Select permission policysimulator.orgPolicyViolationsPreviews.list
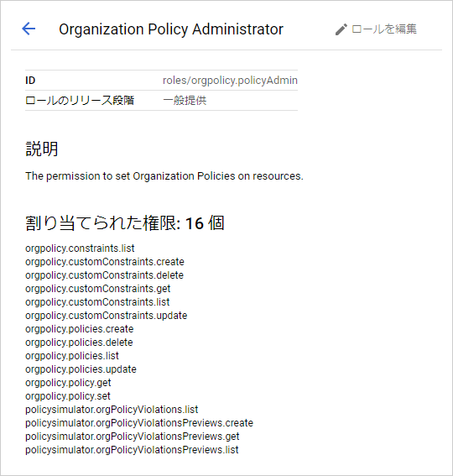 click(x=132, y=450)
